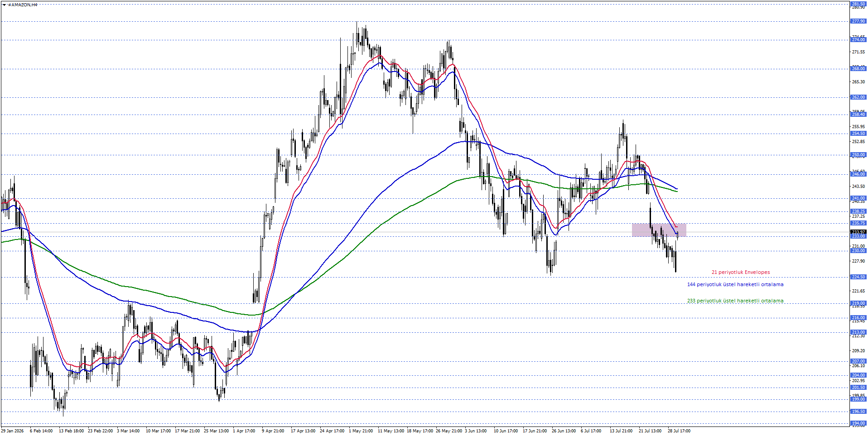Click the '10 Jun 17:00' time axis label

pyautogui.click(x=506, y=431)
